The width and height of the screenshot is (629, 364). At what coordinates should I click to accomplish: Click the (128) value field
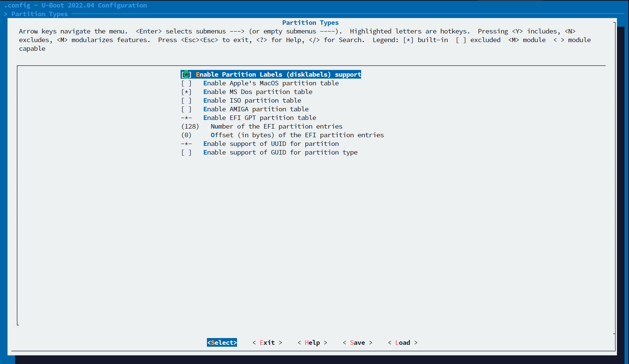pyautogui.click(x=190, y=126)
